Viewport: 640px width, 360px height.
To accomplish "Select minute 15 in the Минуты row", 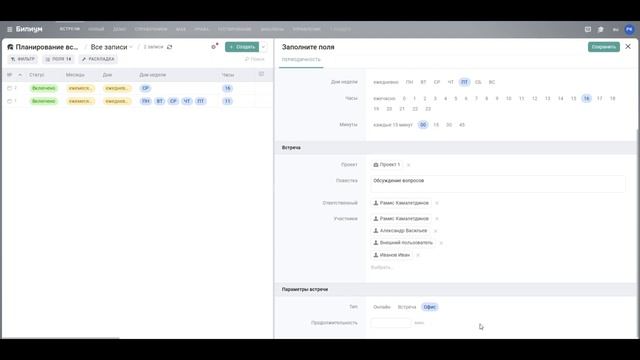I will [436, 125].
